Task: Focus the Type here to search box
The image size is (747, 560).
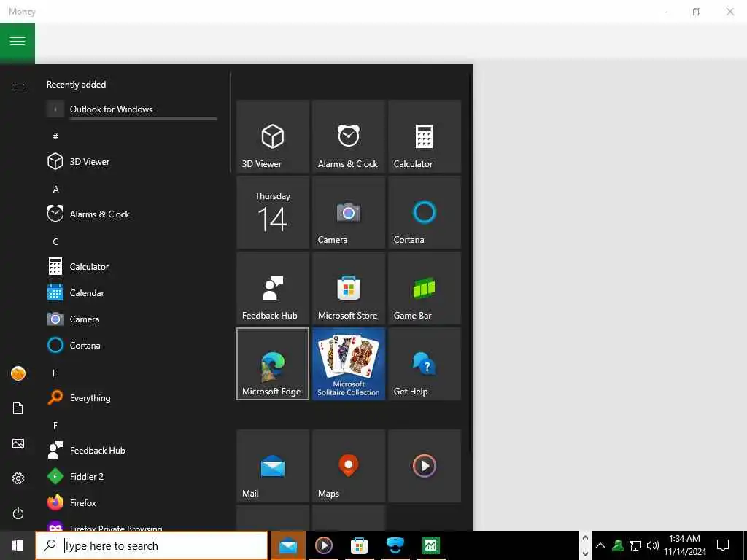Action: pos(152,545)
